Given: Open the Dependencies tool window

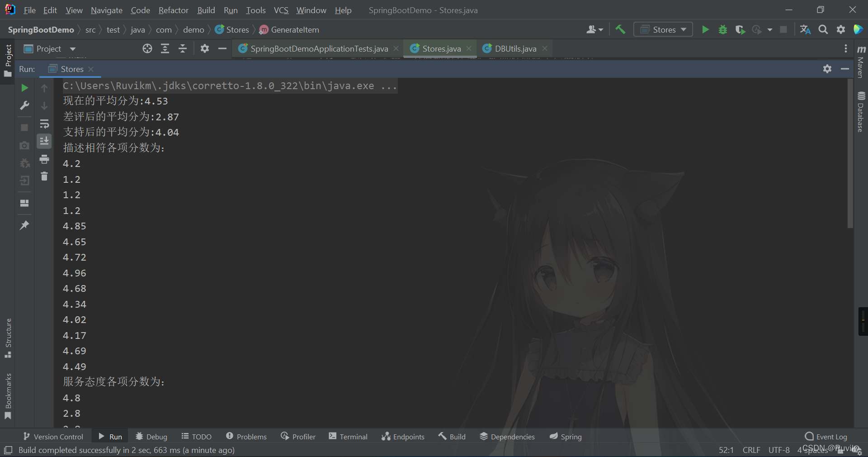Looking at the screenshot, I should (x=507, y=437).
